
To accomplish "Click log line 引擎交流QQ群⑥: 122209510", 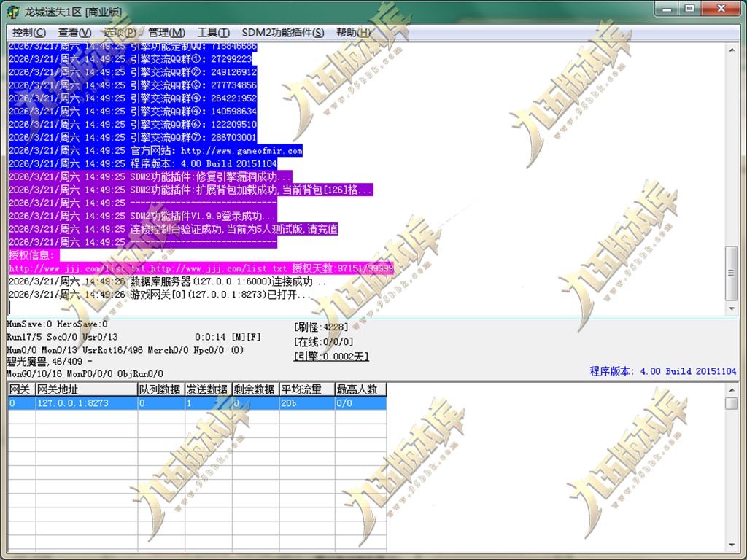I will point(133,125).
